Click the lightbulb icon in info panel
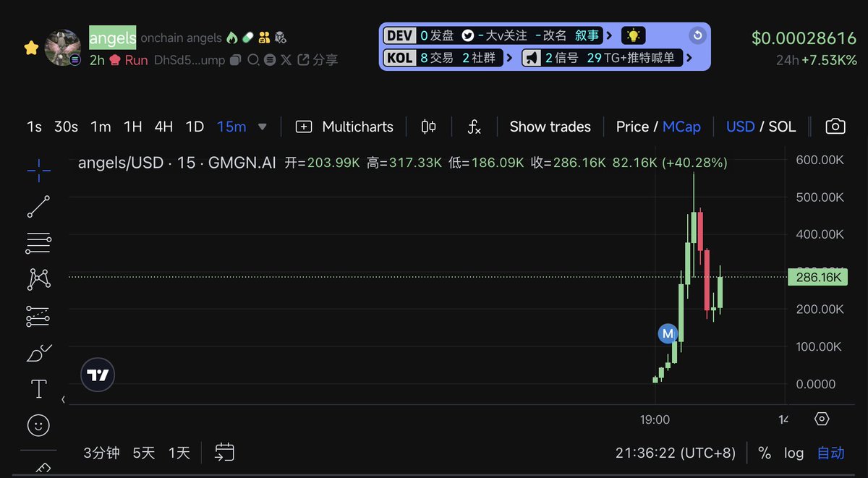This screenshot has height=478, width=868. click(633, 35)
